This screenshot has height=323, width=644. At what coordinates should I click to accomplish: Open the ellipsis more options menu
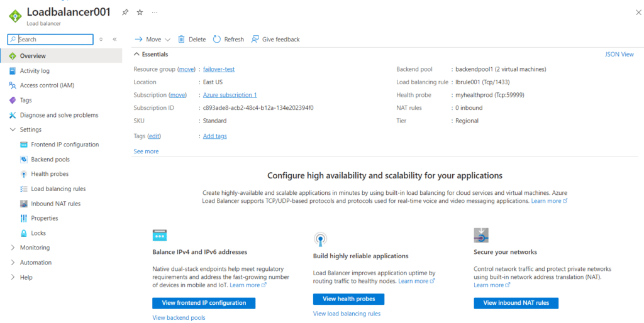(x=155, y=12)
